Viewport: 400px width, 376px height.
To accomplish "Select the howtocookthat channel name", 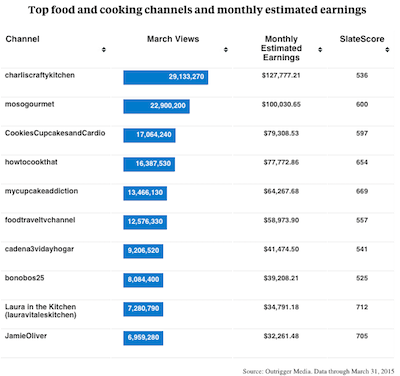I will (x=31, y=162).
